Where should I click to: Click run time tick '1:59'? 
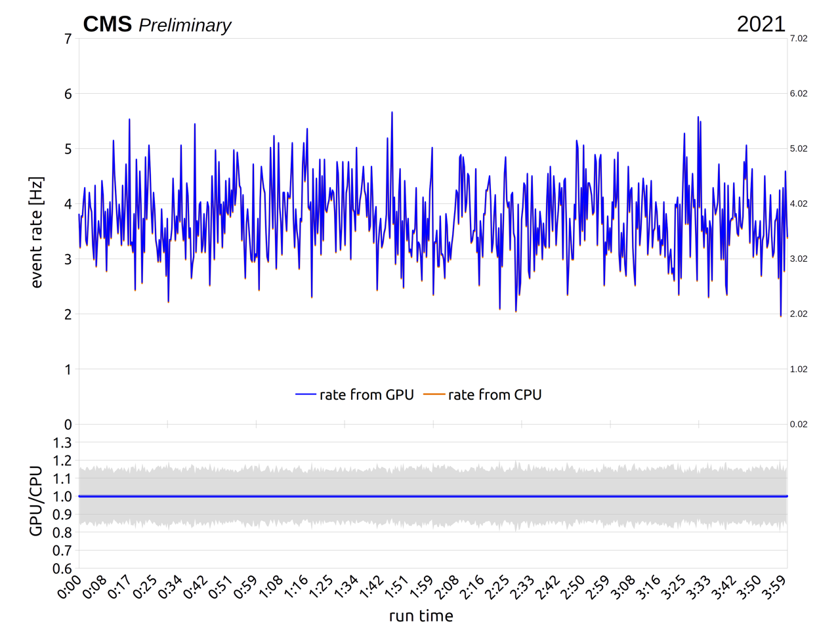tap(423, 587)
